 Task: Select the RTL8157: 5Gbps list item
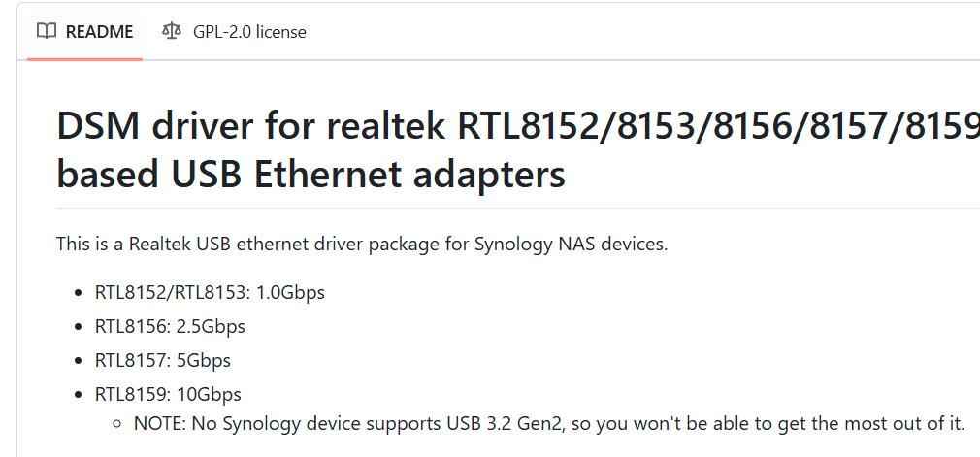[x=162, y=360]
